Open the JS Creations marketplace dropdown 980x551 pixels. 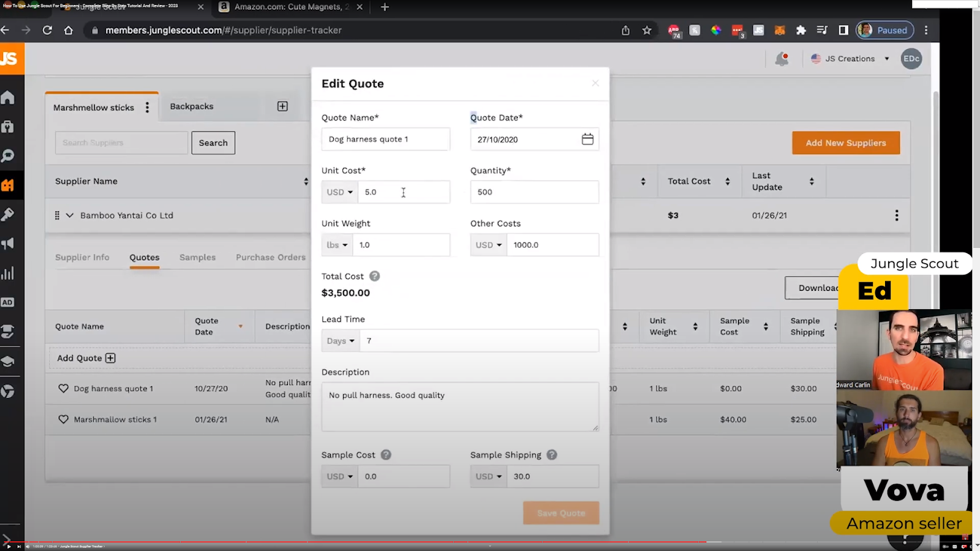850,59
